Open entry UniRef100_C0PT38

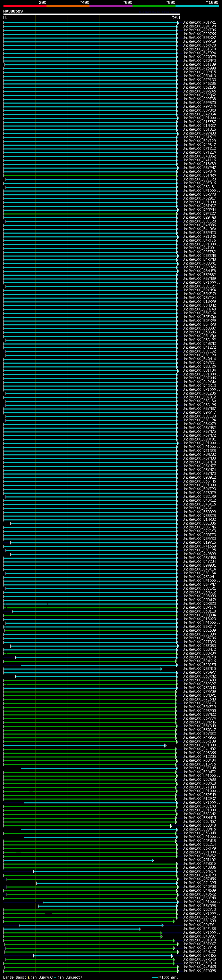click(199, 99)
